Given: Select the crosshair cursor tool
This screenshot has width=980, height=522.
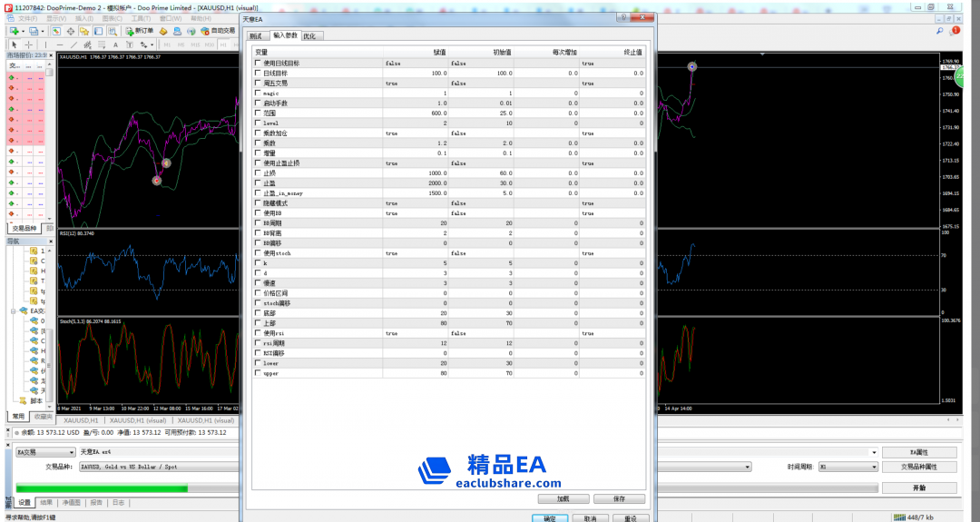Looking at the screenshot, I should tap(29, 44).
